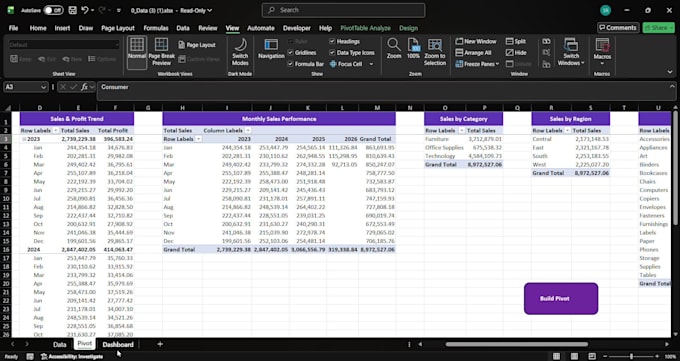Toggle AutoSave switch
Image resolution: width=680 pixels, height=361 pixels.
point(53,10)
